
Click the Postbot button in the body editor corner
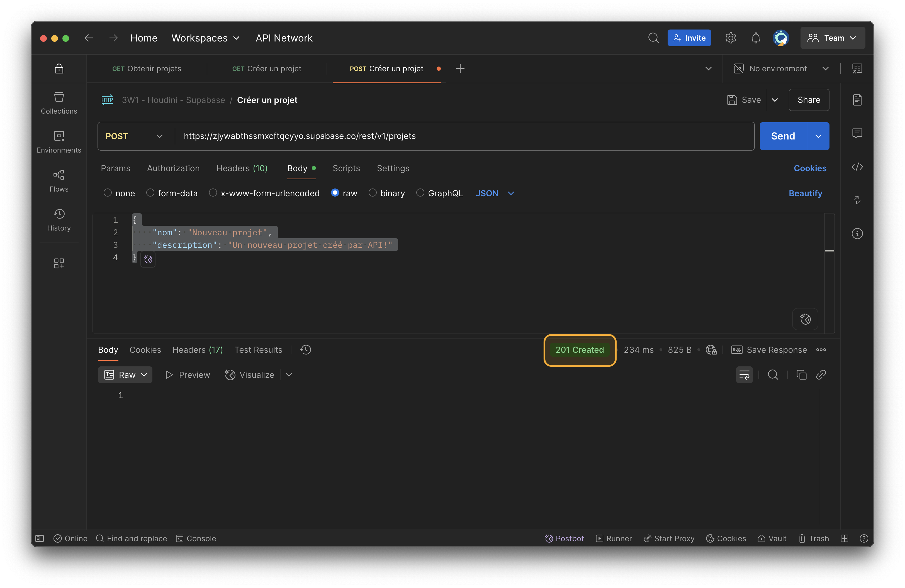click(805, 319)
